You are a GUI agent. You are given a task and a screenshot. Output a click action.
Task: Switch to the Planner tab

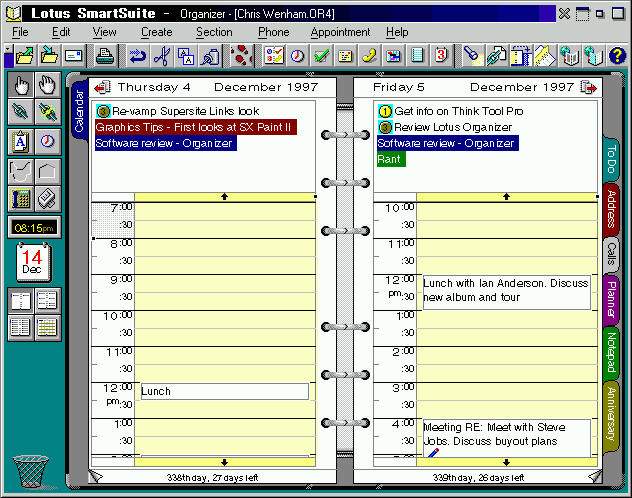coord(611,300)
